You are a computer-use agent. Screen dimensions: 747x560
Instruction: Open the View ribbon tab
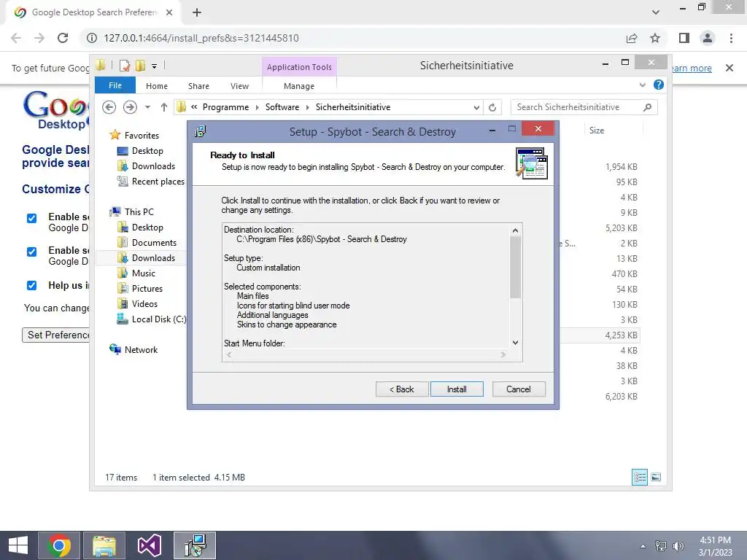[x=239, y=86]
